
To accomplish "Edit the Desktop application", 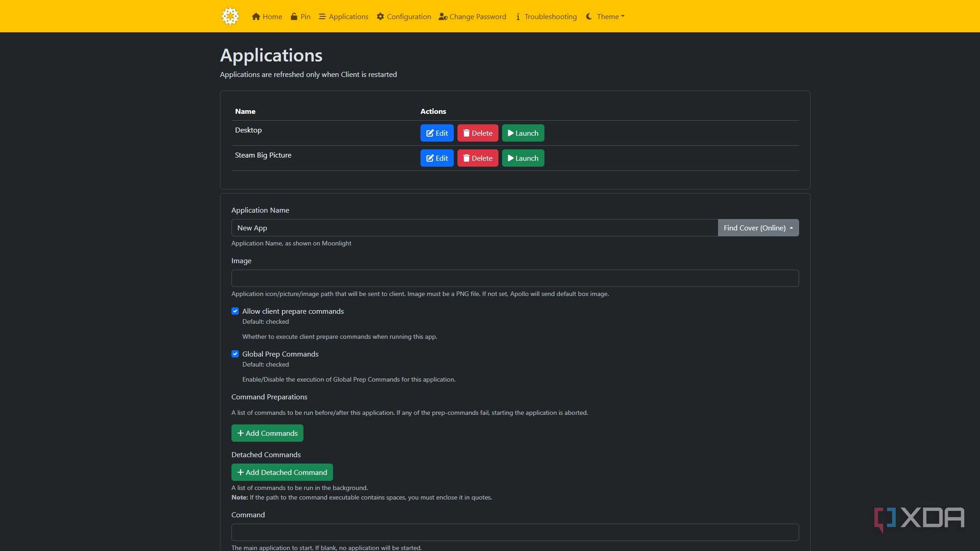I will coord(437,133).
